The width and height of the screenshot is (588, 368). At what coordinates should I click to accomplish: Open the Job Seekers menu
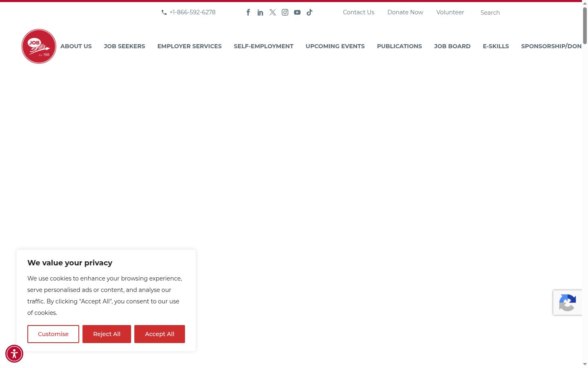[x=125, y=46]
